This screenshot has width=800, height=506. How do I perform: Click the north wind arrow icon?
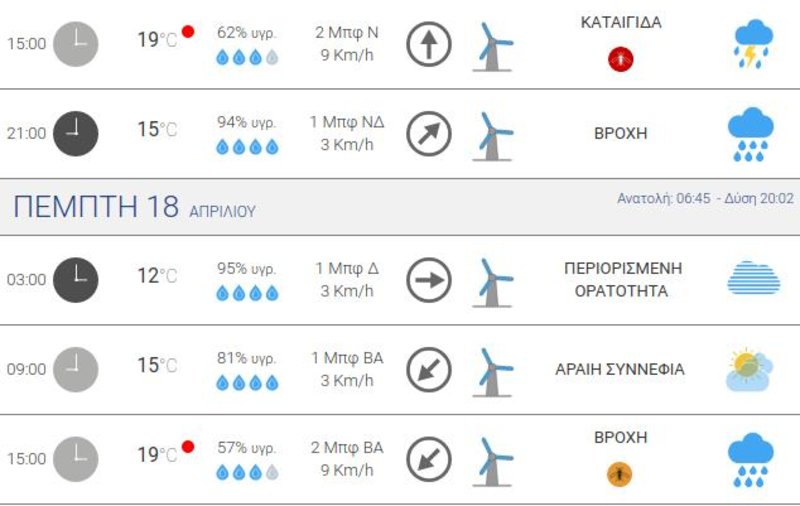429,44
